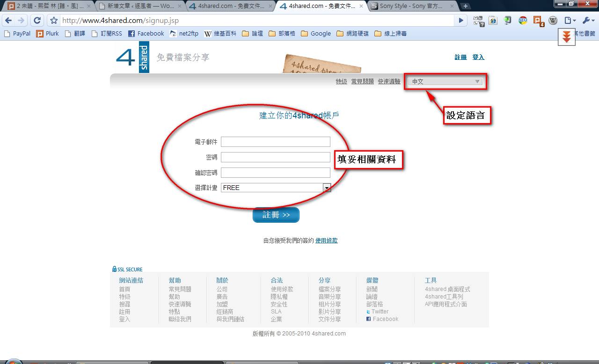The height and width of the screenshot is (364, 599).
Task: Click the 密碼 password field
Action: (x=276, y=157)
